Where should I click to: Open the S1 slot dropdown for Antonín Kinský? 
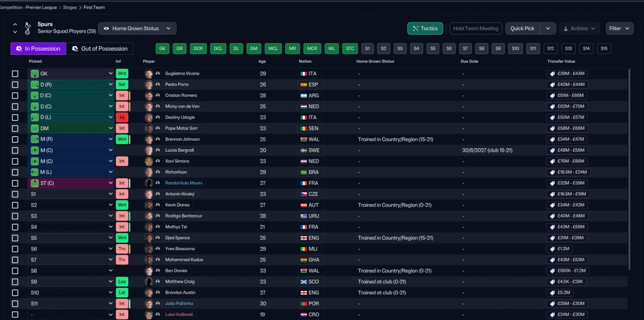coord(71,194)
